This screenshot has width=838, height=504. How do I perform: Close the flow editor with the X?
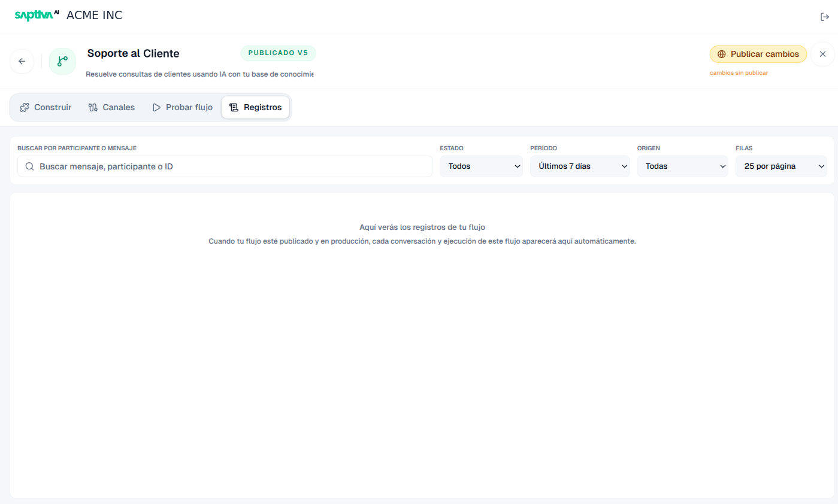(822, 54)
